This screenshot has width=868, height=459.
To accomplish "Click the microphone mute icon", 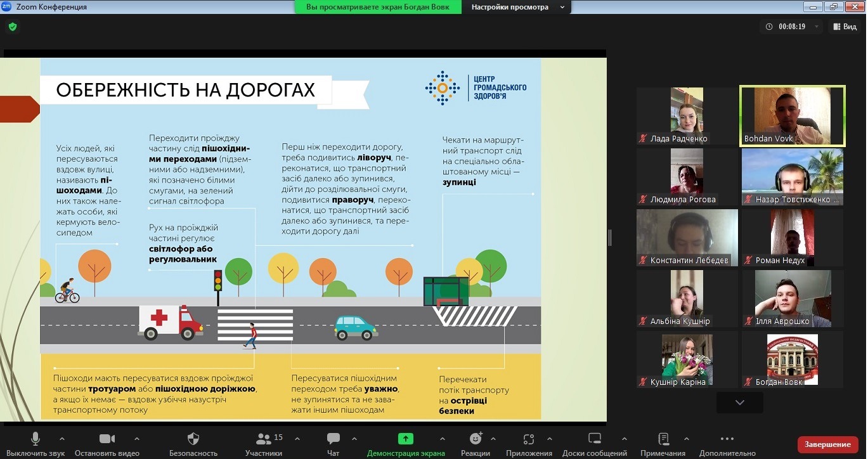I will [x=36, y=439].
